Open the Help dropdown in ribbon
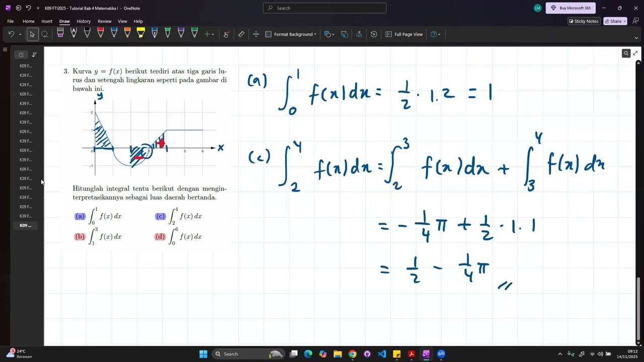644x362 pixels. (436, 34)
